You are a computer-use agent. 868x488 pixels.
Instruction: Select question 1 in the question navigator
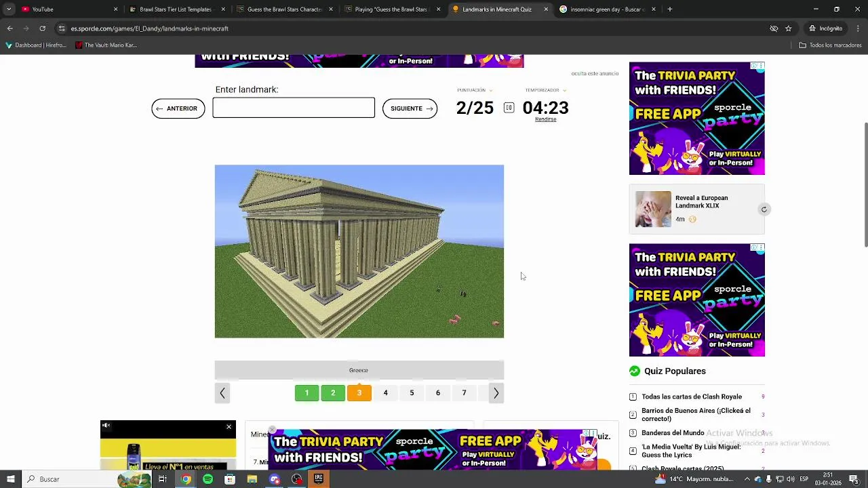[x=307, y=392]
